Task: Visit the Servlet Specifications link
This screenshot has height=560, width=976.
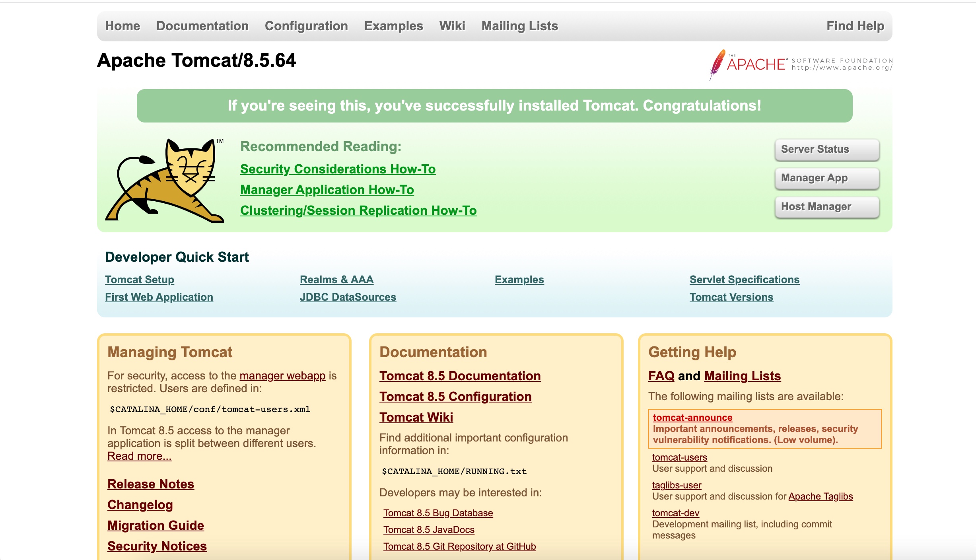Action: point(744,280)
